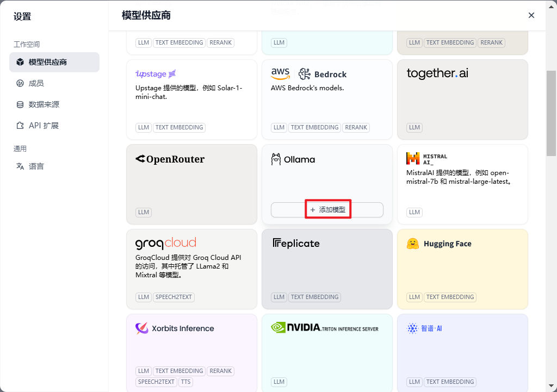The height and width of the screenshot is (392, 557).
Task: Click TEXT EMBEDDING tag on 智谱·AI card
Action: pos(450,382)
